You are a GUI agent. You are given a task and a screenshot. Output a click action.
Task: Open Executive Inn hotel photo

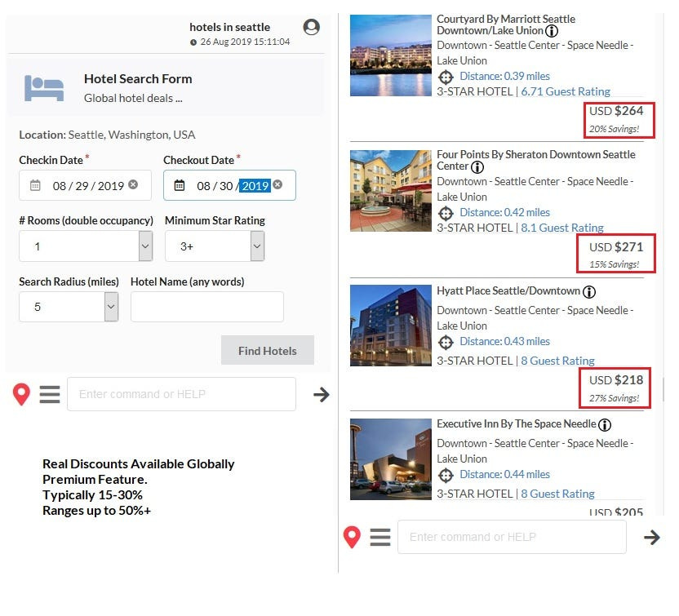391,459
